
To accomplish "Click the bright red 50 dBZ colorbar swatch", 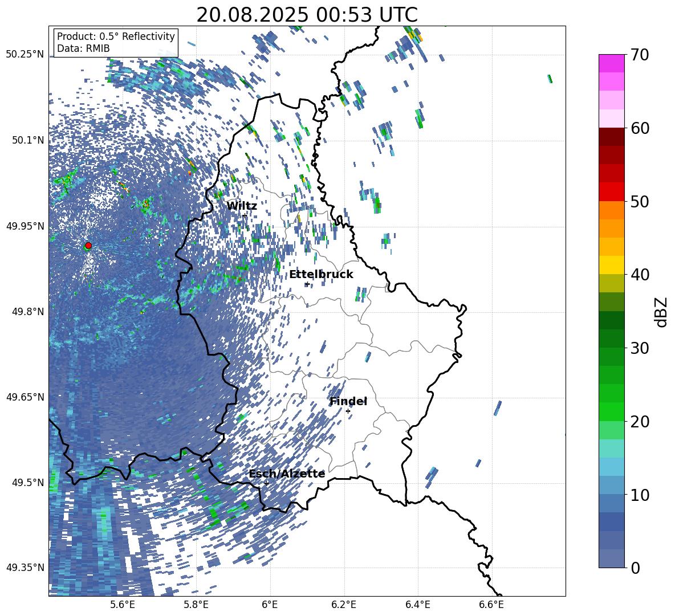I will coord(611,192).
